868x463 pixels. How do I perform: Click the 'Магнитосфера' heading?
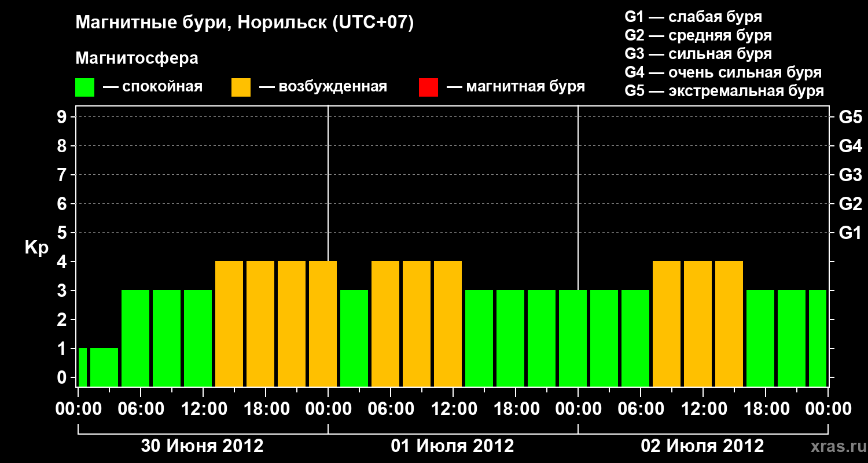[x=137, y=58]
